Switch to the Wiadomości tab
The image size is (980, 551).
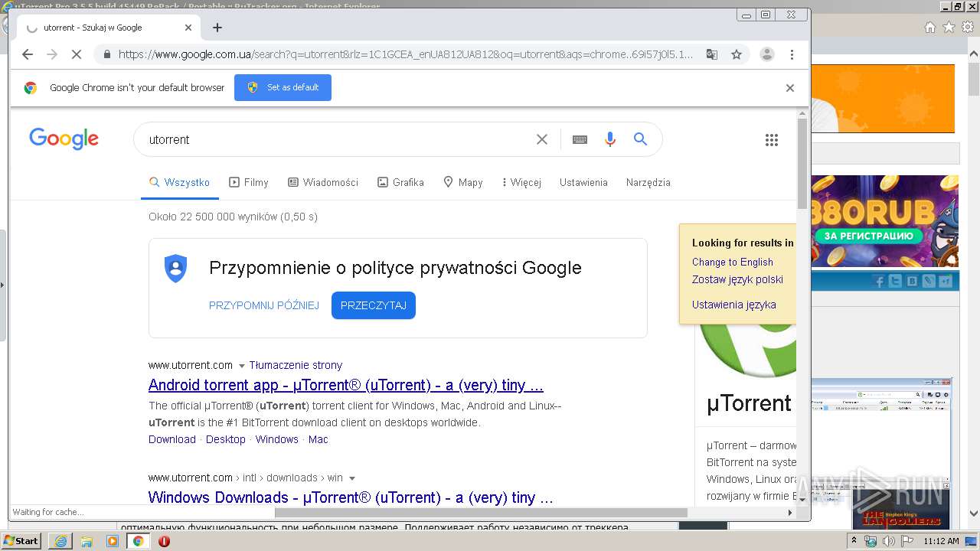tap(323, 182)
